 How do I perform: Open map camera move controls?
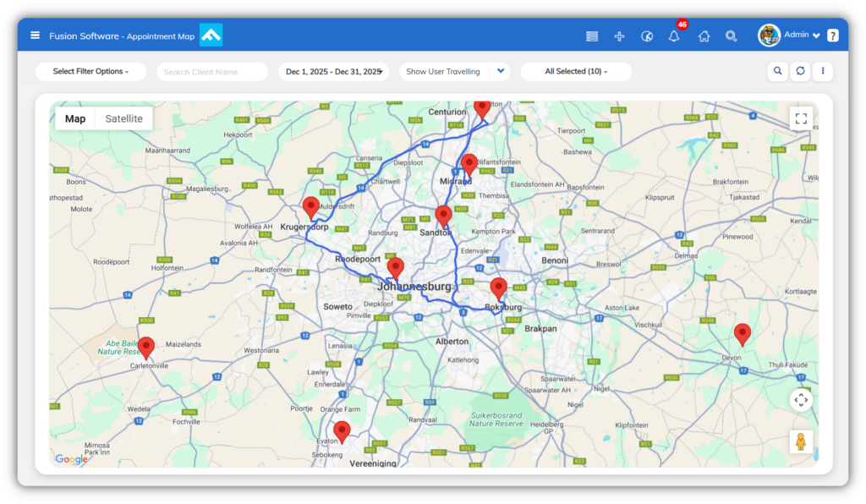pyautogui.click(x=801, y=400)
